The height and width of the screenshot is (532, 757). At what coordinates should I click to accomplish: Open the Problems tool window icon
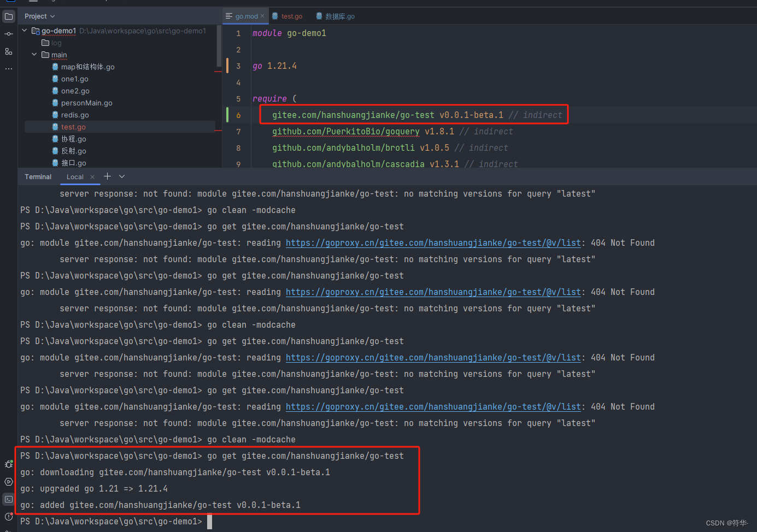click(9, 517)
